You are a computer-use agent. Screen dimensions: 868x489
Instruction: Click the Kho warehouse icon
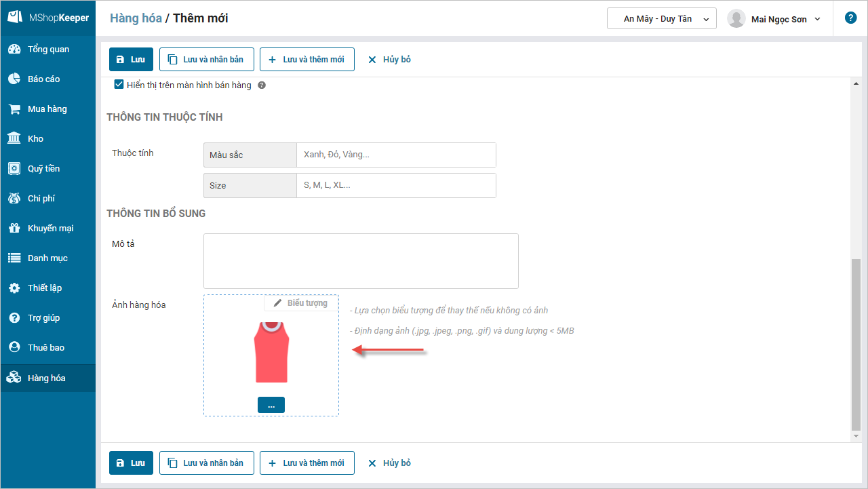click(14, 139)
